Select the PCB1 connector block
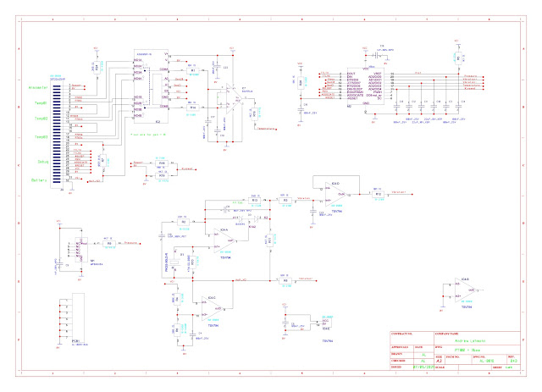The width and height of the screenshot is (542, 392). click(78, 317)
